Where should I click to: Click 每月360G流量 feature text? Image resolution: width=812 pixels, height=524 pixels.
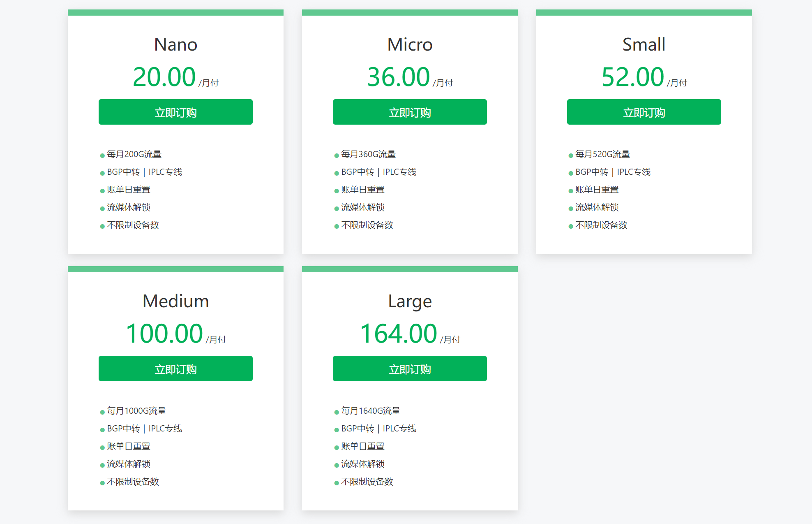pos(368,154)
